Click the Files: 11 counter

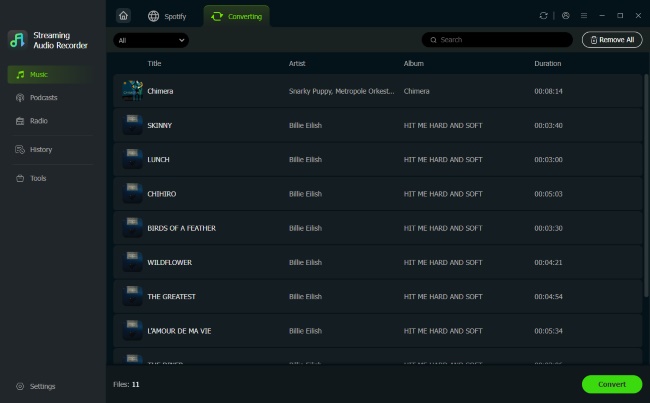coord(126,384)
